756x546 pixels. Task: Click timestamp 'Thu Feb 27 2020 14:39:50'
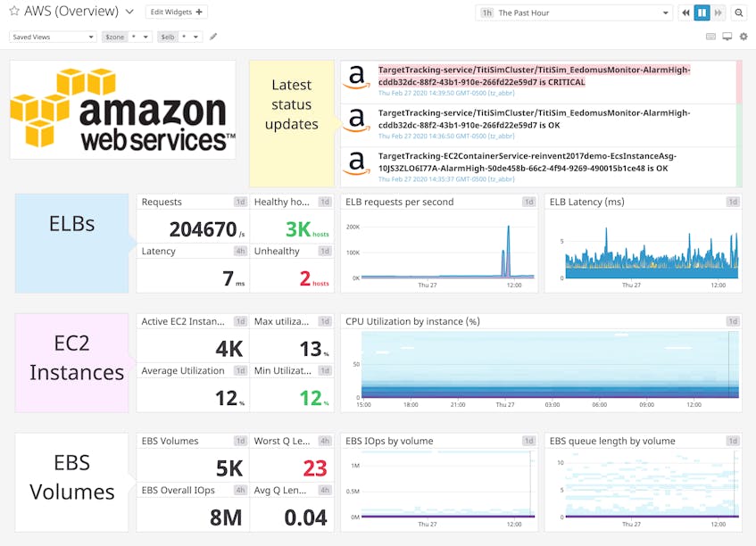pos(446,93)
